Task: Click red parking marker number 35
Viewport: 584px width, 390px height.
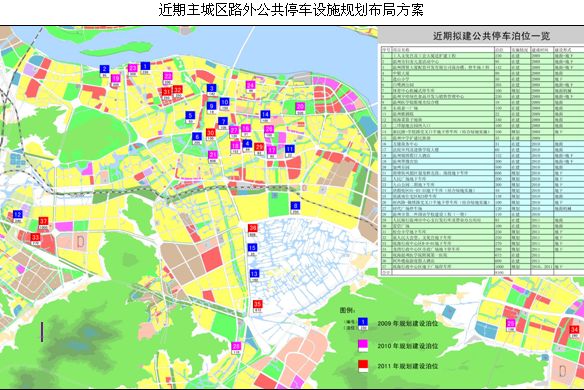Action: click(257, 306)
